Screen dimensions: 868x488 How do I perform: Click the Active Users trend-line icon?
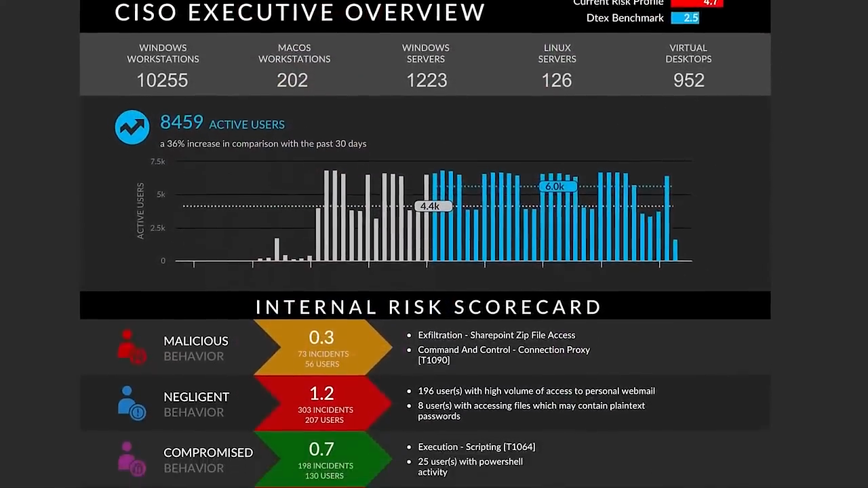pos(132,127)
